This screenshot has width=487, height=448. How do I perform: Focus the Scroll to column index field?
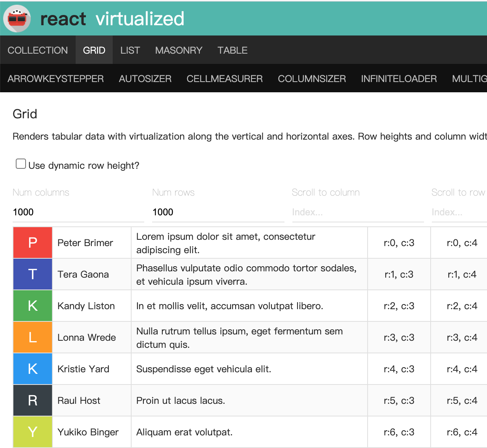358,212
